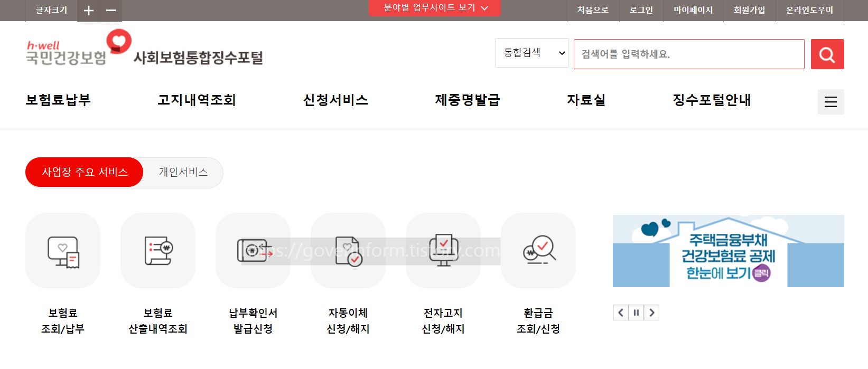868x369 pixels.
Task: Click the search keyword input field
Action: (689, 54)
